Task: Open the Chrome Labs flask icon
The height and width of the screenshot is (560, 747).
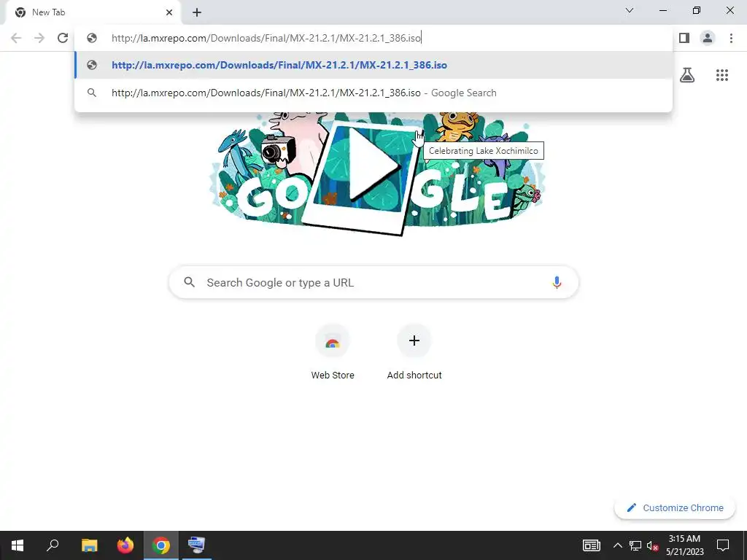Action: (x=687, y=75)
